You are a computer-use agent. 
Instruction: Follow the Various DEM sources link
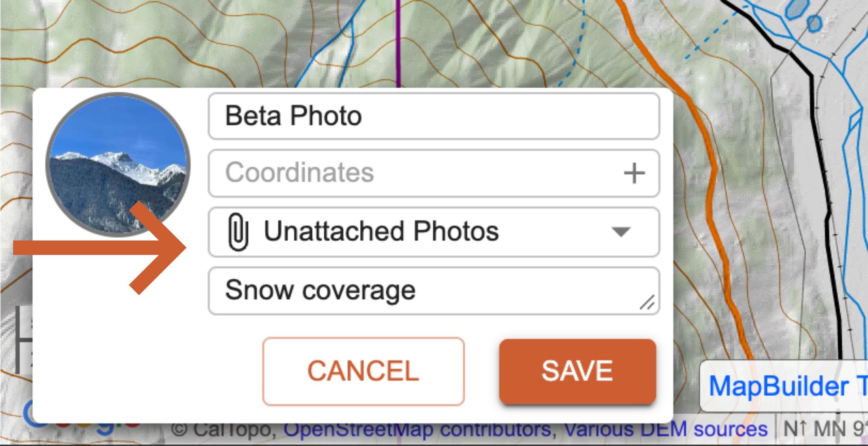[x=665, y=430]
